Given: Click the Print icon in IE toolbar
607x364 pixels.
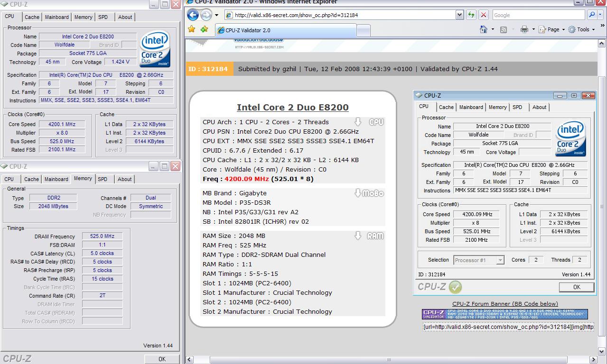Looking at the screenshot, I should [524, 29].
